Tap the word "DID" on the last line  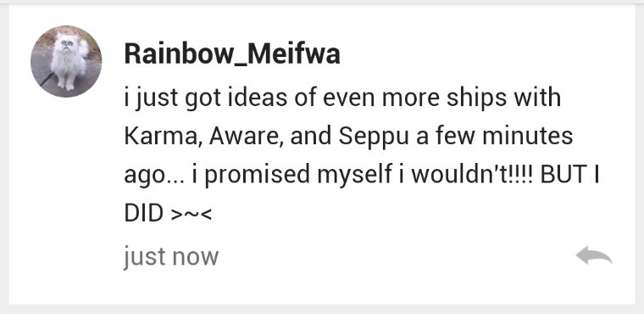click(x=144, y=214)
